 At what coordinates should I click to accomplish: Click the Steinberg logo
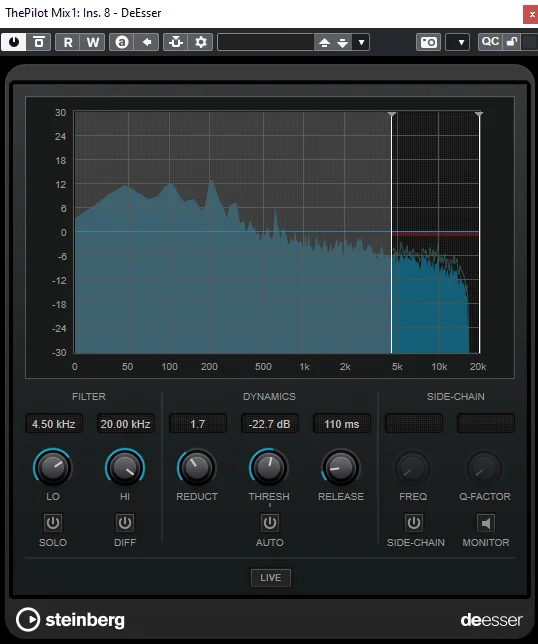point(70,619)
